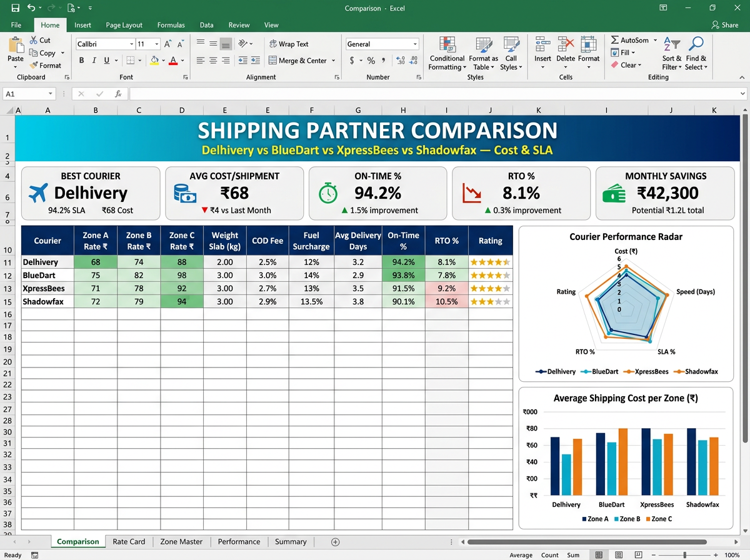
Task: Apply comma style
Action: pos(384,61)
